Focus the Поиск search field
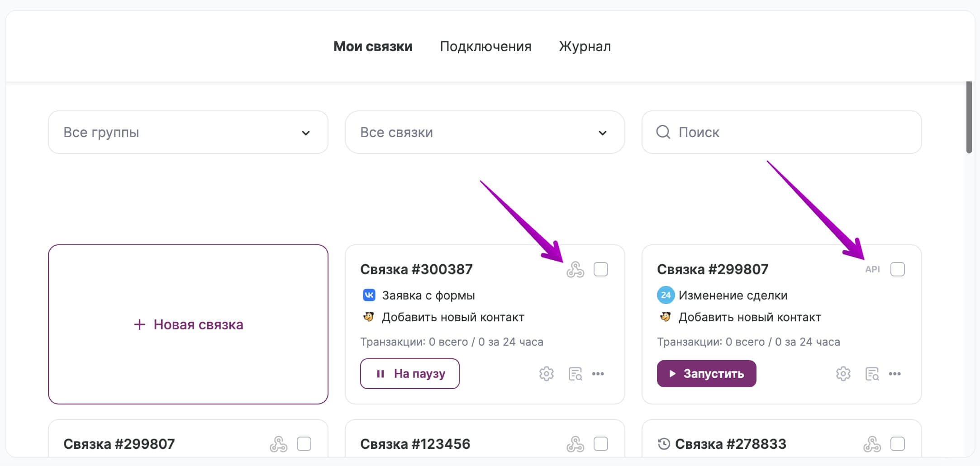 click(781, 132)
